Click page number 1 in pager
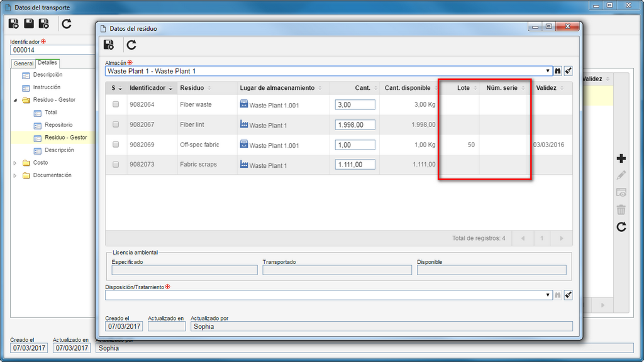 tap(542, 238)
